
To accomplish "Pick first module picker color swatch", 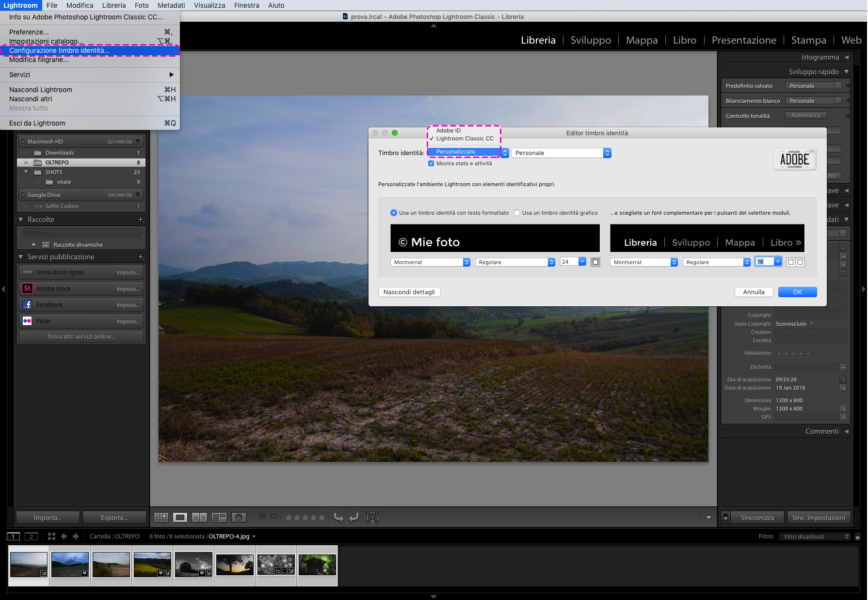I will pyautogui.click(x=791, y=262).
